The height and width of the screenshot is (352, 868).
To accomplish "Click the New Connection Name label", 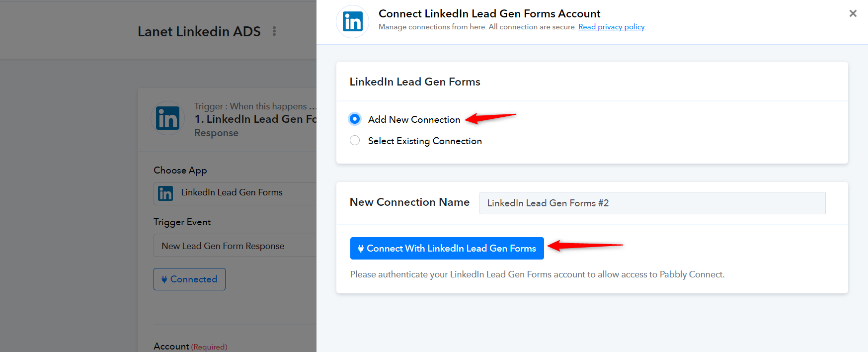I will (409, 202).
